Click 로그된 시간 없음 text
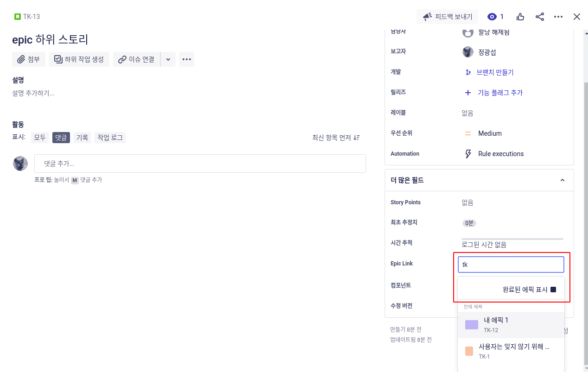The image size is (588, 372). click(x=484, y=245)
